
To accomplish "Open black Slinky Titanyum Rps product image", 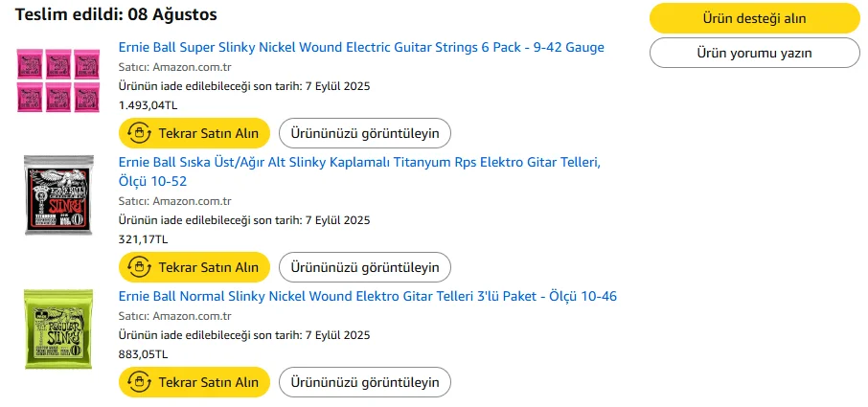I will point(58,195).
